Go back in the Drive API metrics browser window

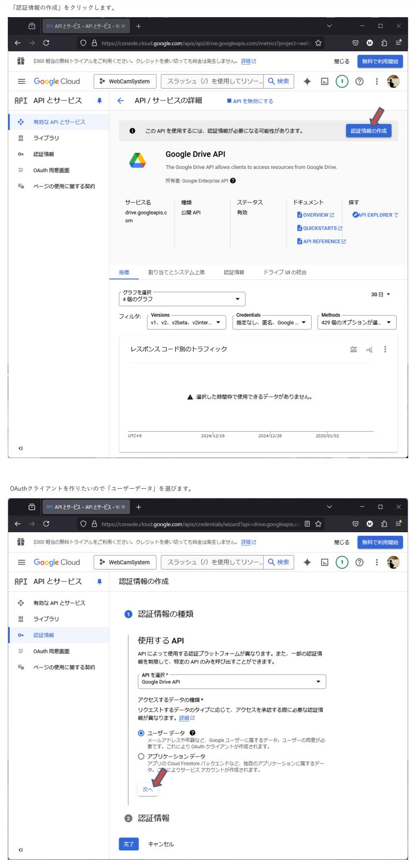pos(18,43)
